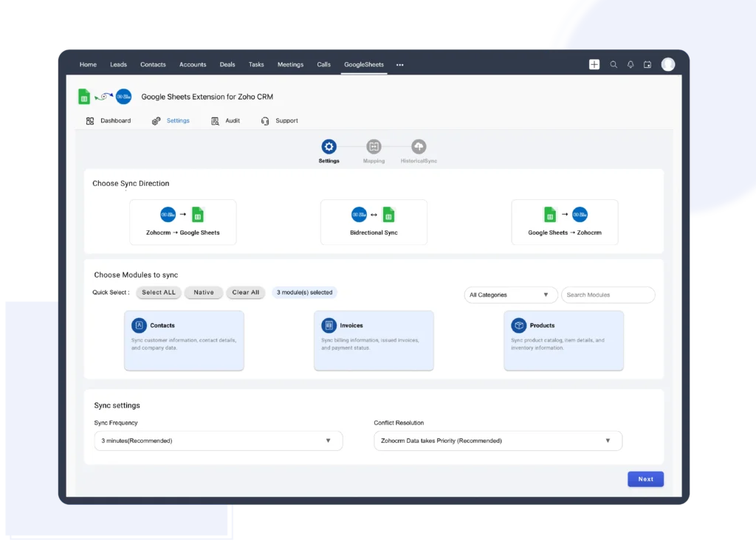Screen dimensions: 756x544
Task: Click the Next button
Action: 645,479
